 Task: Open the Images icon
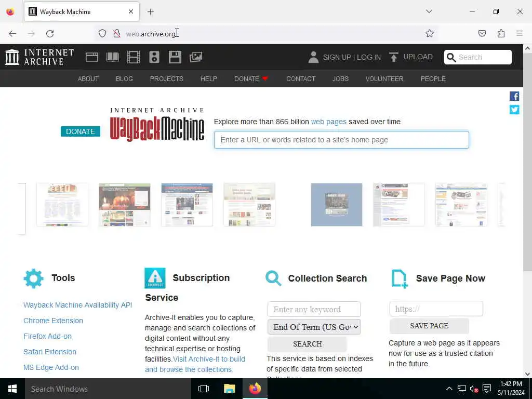196,57
